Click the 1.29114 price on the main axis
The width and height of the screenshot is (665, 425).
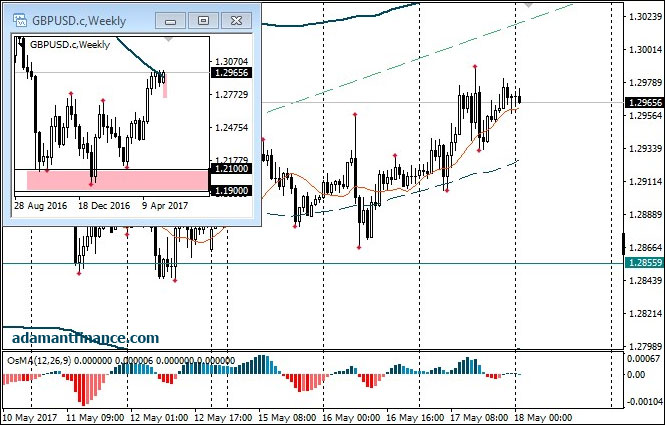(x=645, y=182)
